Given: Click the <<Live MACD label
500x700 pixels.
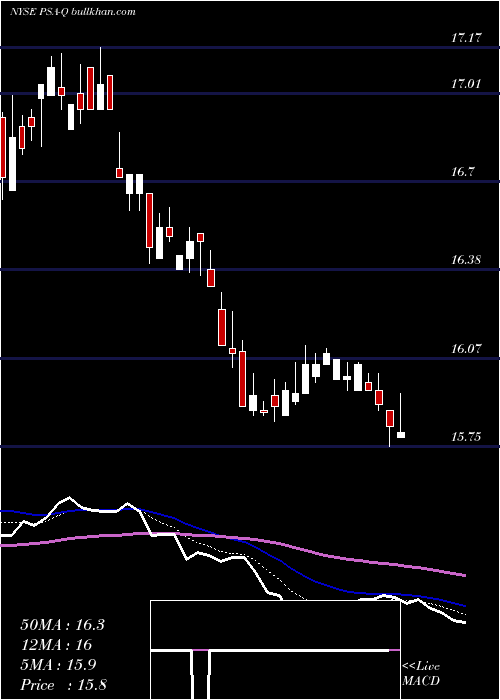Looking at the screenshot, I should click(x=421, y=674).
